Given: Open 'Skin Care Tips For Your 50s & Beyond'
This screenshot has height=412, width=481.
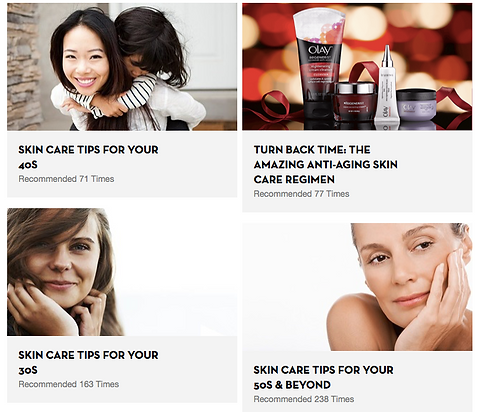Looking at the screenshot, I should coord(323,377).
